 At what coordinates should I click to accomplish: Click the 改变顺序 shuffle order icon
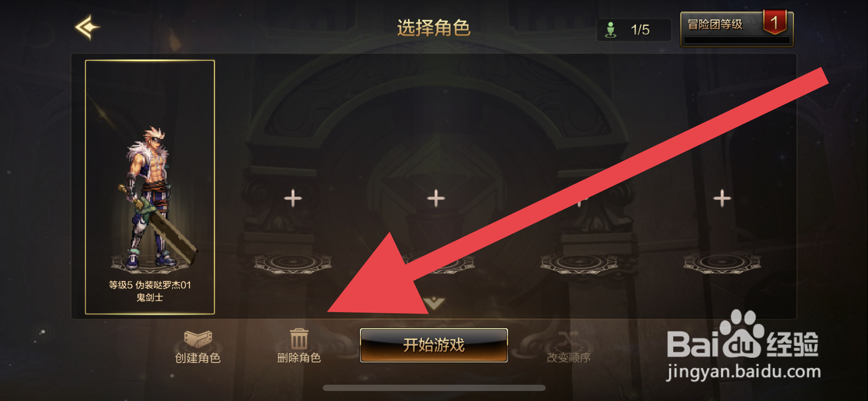[x=569, y=339]
